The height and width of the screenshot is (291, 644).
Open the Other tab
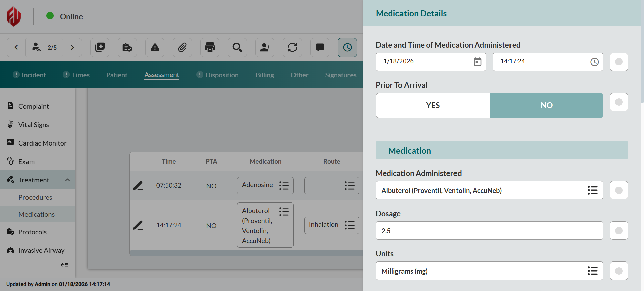[300, 75]
